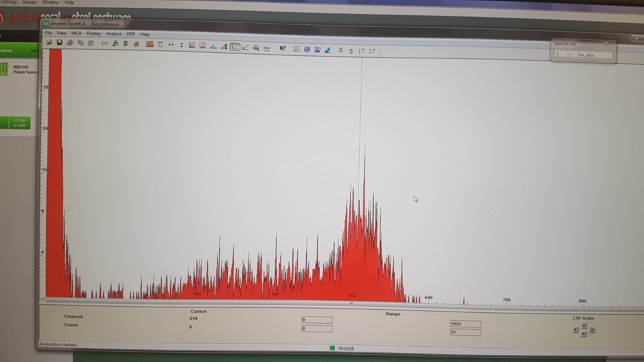
Task: Click the Open file folder icon
Action: click(49, 42)
